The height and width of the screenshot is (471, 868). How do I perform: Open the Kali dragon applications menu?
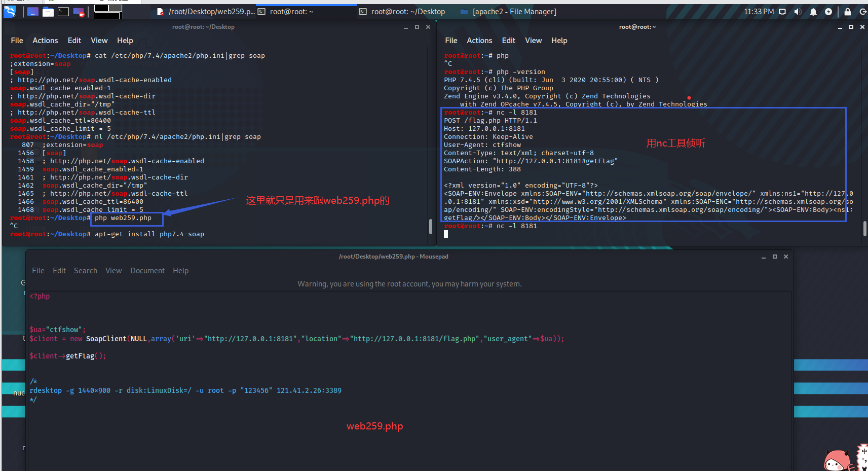(x=9, y=11)
